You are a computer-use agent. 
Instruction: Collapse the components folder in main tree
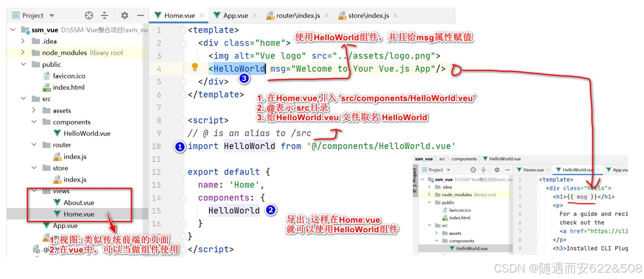tap(34, 122)
